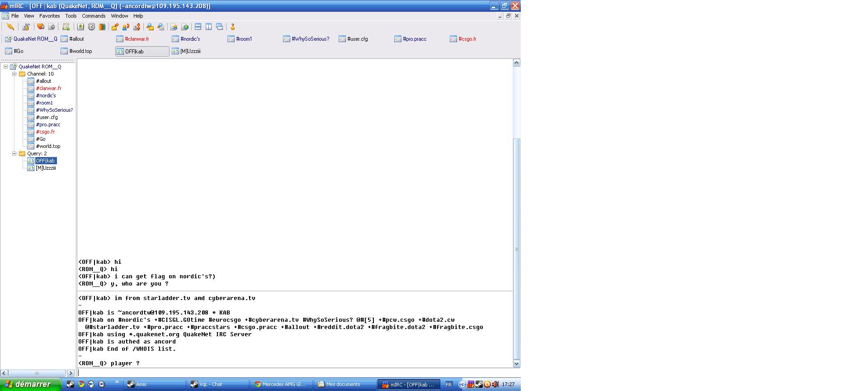Open mIRC Options with the hammer icon
Image resolution: width=868 pixels, height=391 pixels.
[26, 27]
